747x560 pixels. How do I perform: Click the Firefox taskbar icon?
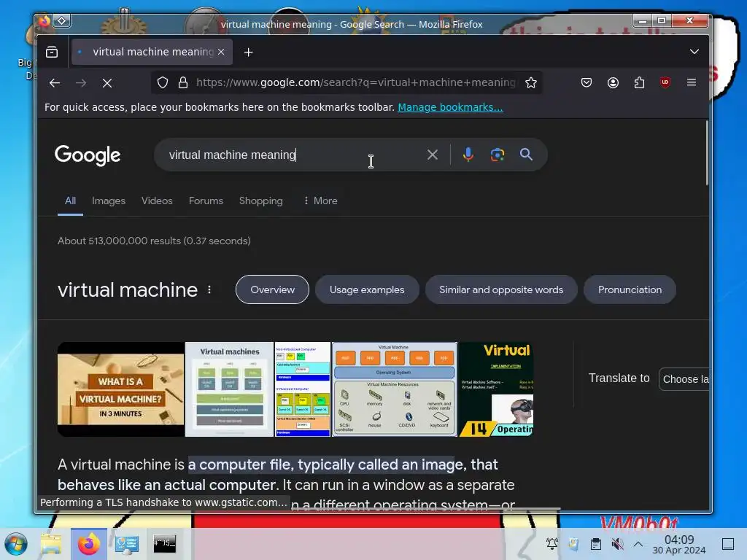click(88, 544)
